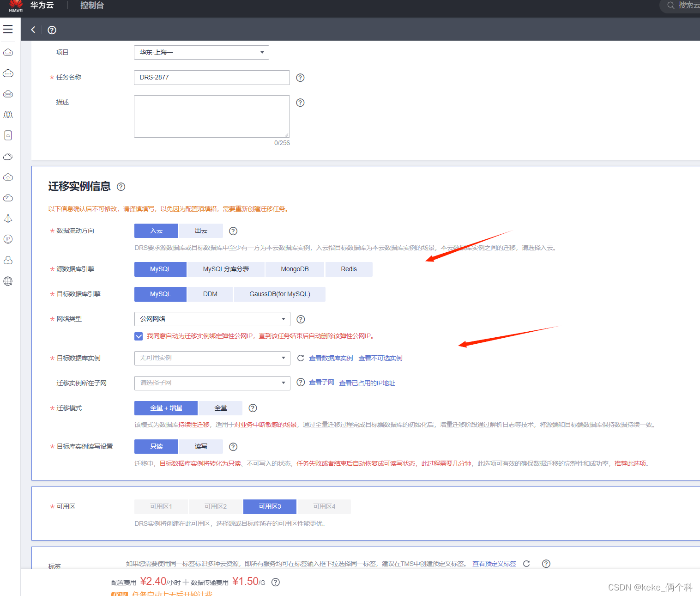Select 入云 data flow direction

pyautogui.click(x=156, y=231)
